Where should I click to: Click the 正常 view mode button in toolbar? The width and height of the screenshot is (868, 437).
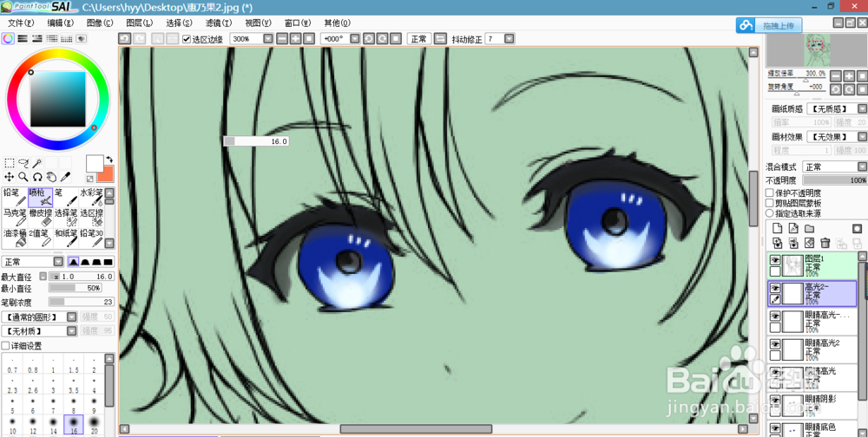(x=419, y=39)
